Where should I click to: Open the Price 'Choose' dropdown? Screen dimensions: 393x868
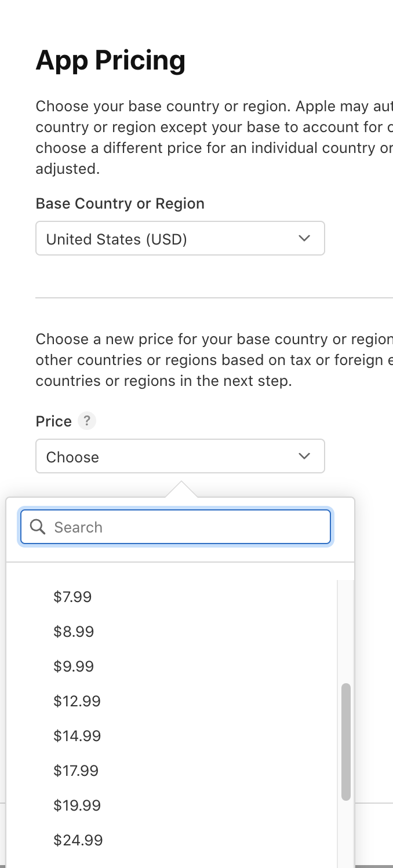point(180,456)
